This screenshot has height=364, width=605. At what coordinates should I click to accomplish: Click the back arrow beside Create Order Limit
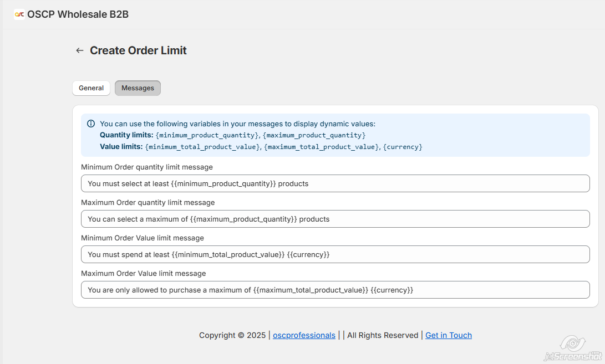click(x=79, y=50)
